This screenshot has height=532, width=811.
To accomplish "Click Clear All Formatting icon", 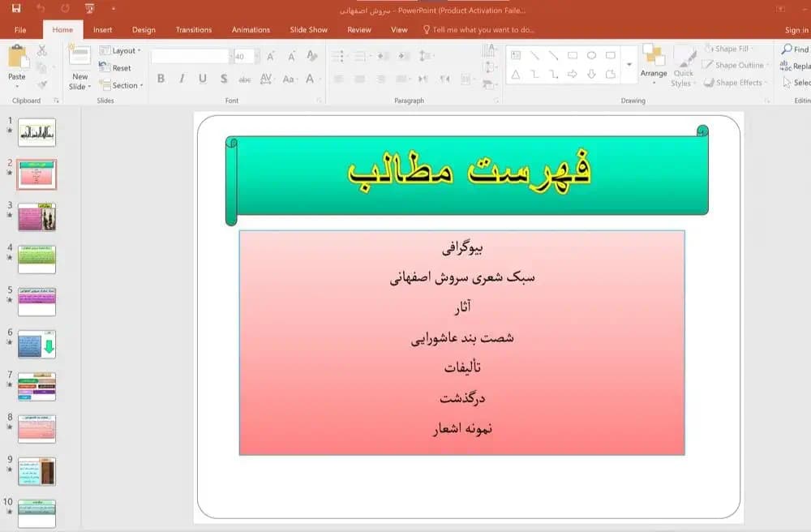I will pyautogui.click(x=312, y=56).
